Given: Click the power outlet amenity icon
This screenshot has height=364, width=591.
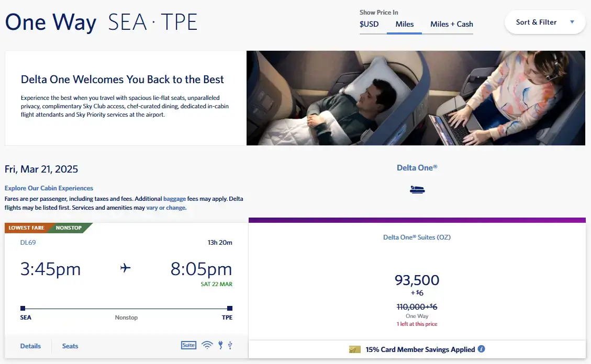Looking at the screenshot, I should (x=221, y=345).
